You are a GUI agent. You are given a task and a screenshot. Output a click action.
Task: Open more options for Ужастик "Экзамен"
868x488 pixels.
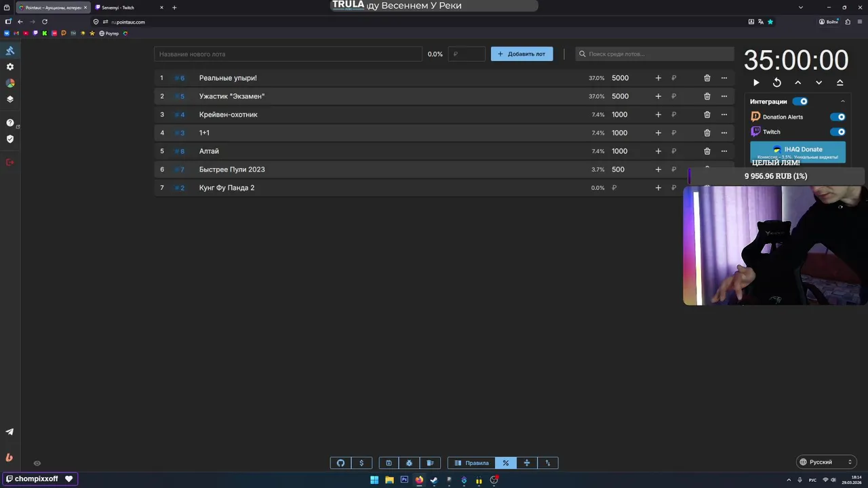click(x=724, y=96)
